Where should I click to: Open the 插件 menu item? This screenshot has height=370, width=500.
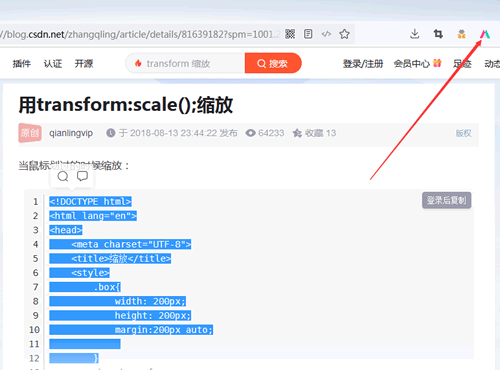22,64
